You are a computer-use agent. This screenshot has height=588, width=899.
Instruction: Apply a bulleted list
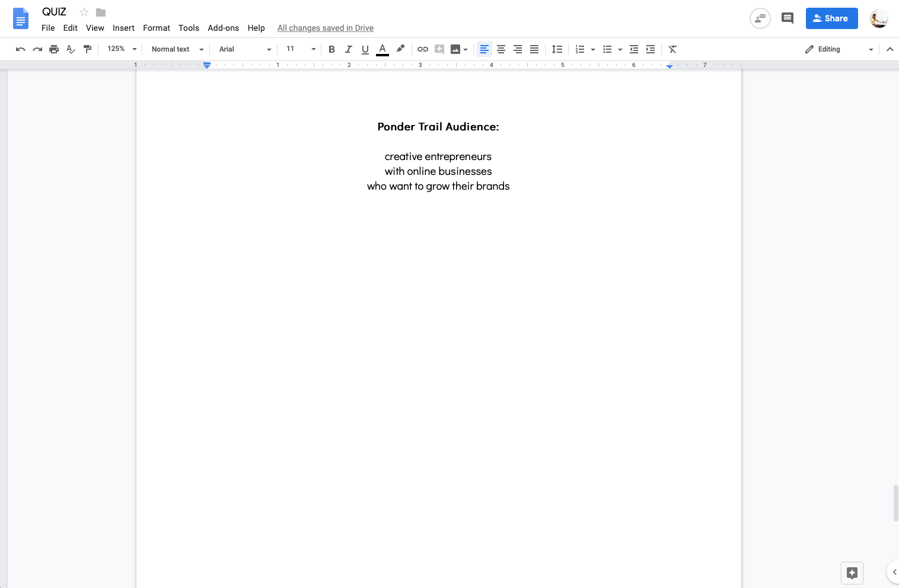point(607,49)
